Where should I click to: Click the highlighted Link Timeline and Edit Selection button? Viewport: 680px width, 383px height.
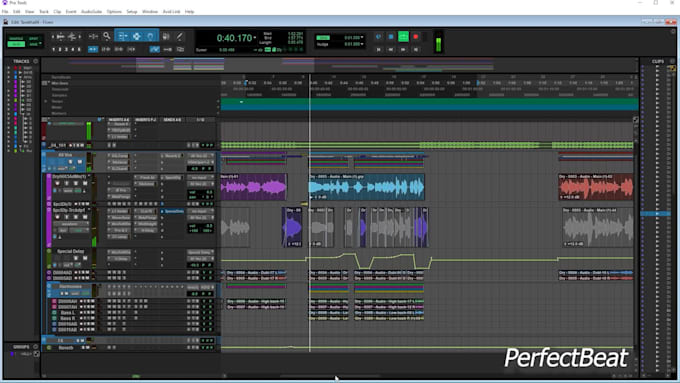155,50
